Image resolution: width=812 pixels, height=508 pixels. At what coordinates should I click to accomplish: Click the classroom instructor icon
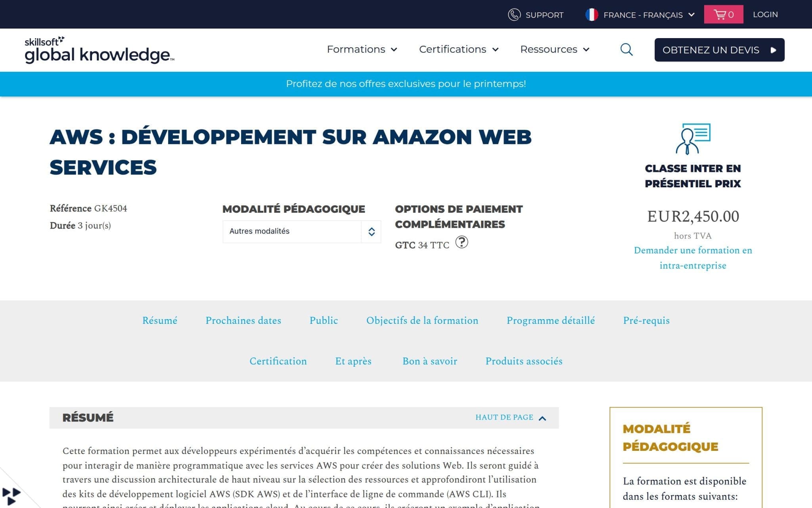(x=693, y=139)
